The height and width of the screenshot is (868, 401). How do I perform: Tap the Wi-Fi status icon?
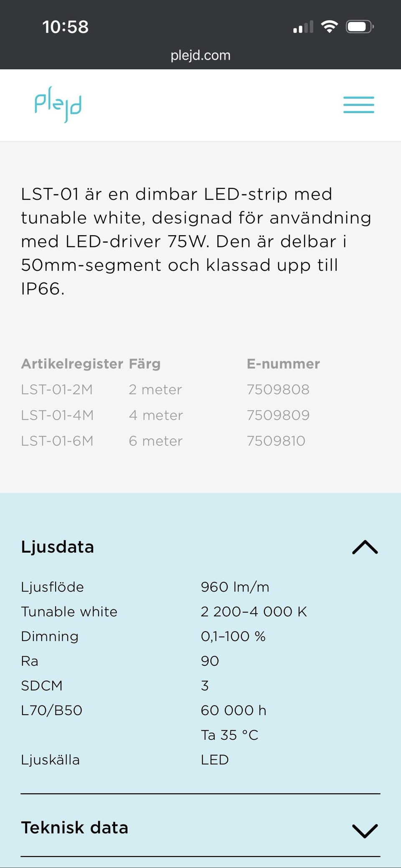click(x=329, y=27)
